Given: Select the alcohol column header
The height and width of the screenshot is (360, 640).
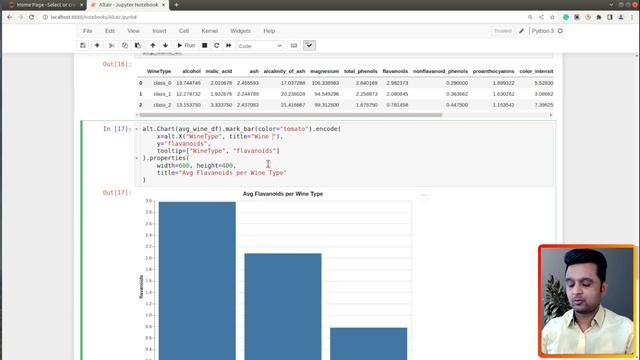Looking at the screenshot, I should click(x=191, y=71).
